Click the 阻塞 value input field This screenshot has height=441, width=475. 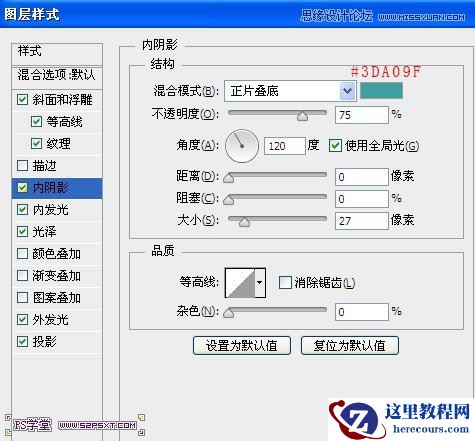point(362,199)
